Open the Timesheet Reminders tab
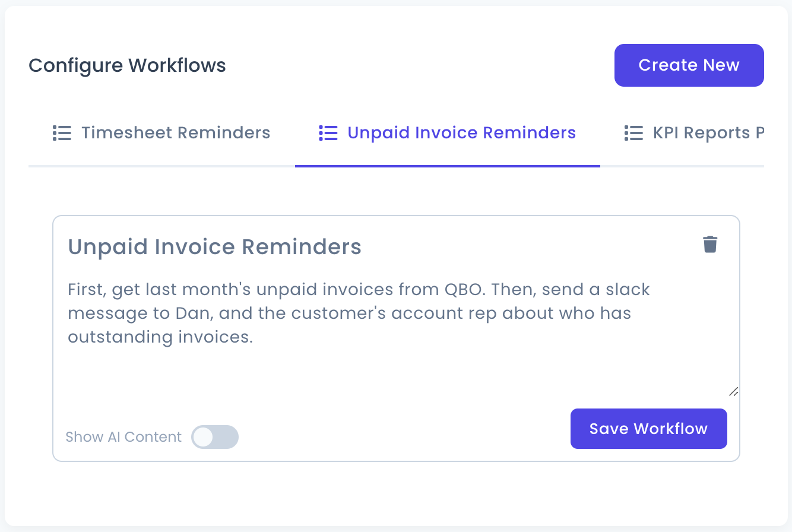The height and width of the screenshot is (532, 792). point(176,133)
